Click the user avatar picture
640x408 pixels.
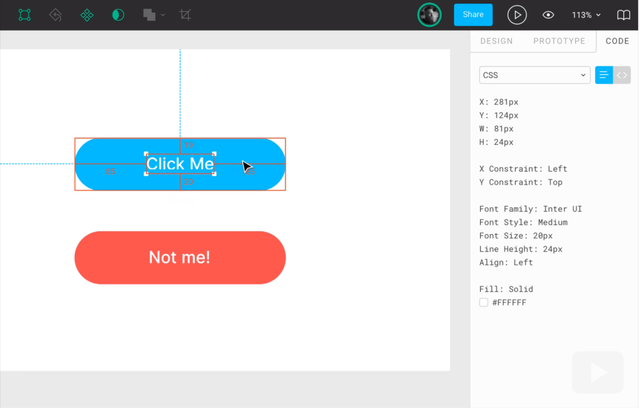[429, 15]
